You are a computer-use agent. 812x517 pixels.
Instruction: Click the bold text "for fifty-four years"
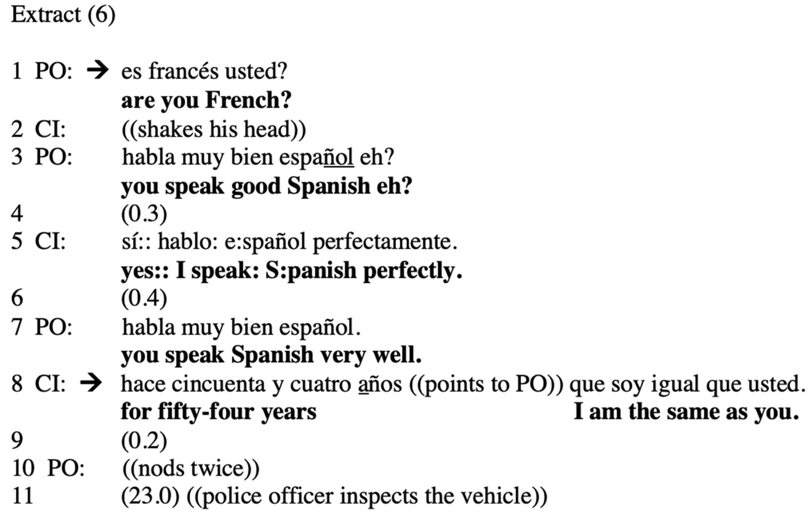coord(218,412)
